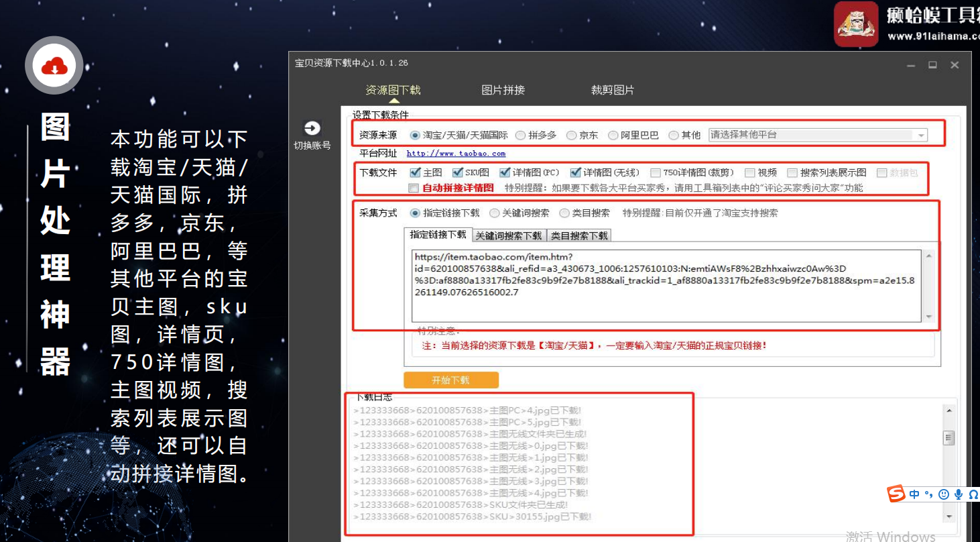Select the 其他 source radio button
The image size is (980, 542).
[674, 135]
